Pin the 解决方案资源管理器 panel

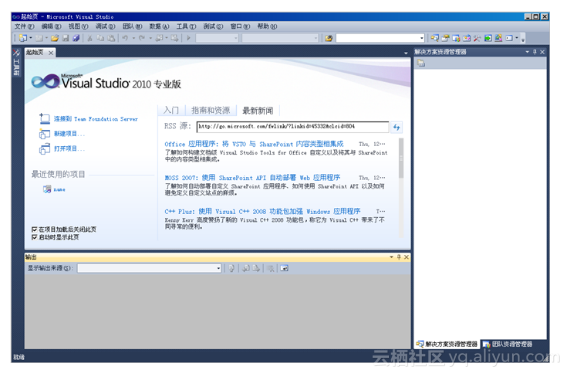[535, 52]
